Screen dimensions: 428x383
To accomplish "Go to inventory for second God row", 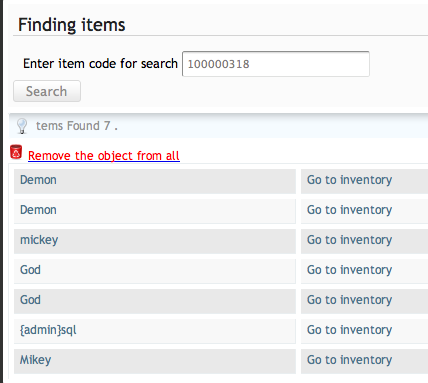I will (349, 300).
